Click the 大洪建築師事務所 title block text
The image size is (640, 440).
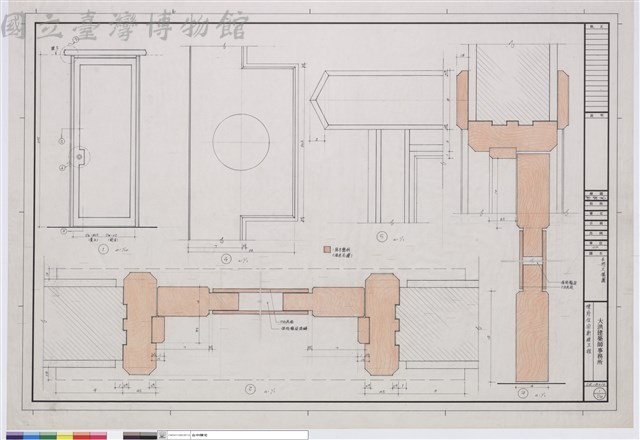click(x=600, y=339)
